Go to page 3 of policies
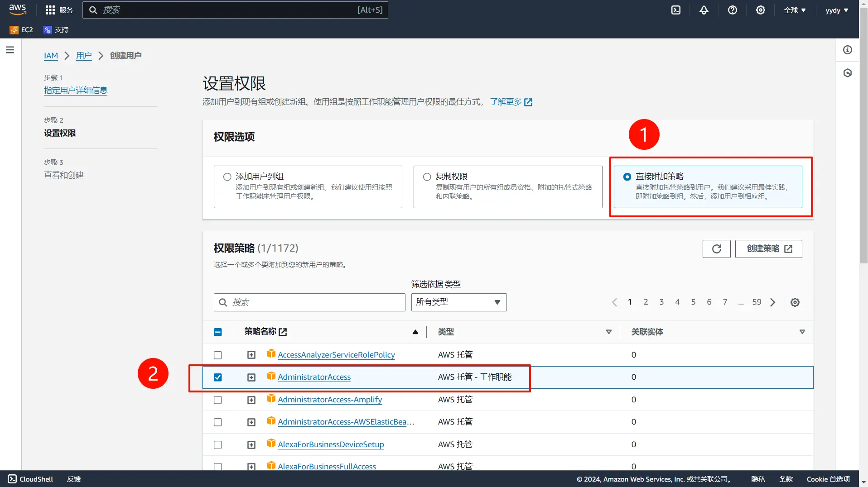The width and height of the screenshot is (868, 487). coord(661,302)
